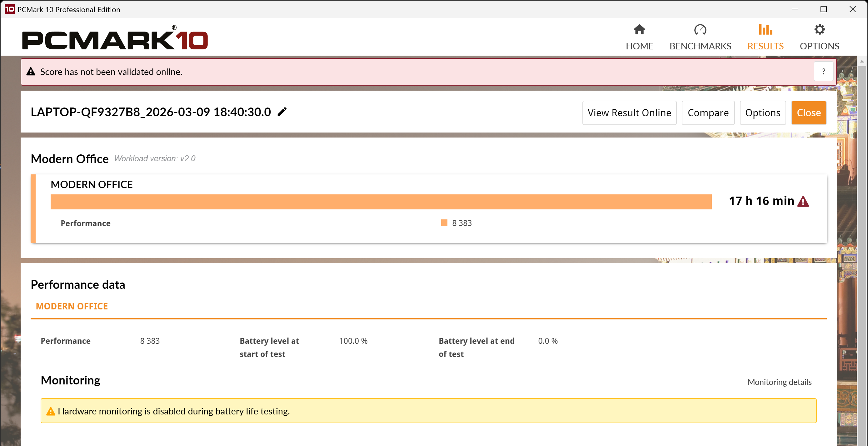Switch to the BENCHMARKS menu label

pyautogui.click(x=700, y=46)
